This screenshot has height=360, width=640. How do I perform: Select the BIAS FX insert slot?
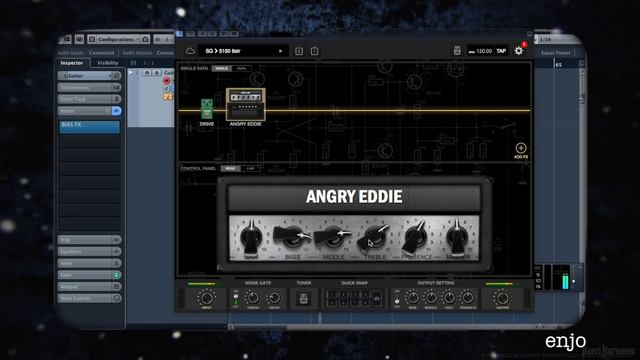[90, 127]
